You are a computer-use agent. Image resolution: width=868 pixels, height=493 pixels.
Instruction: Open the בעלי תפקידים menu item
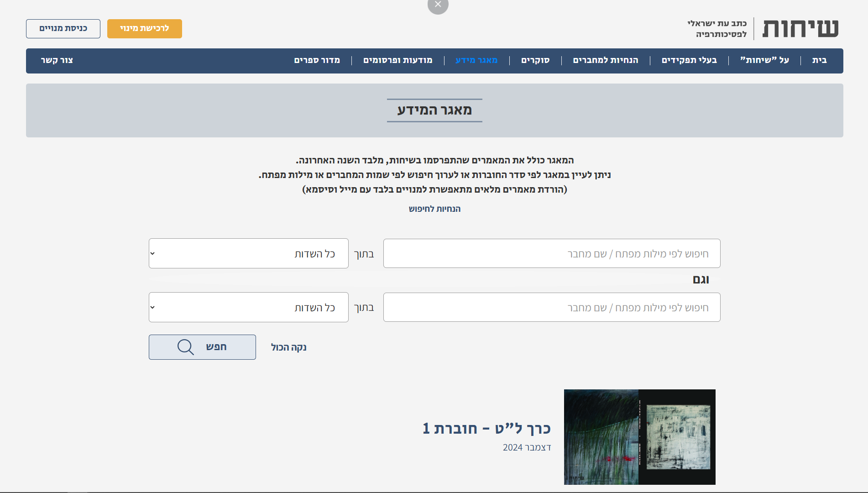[x=689, y=60]
